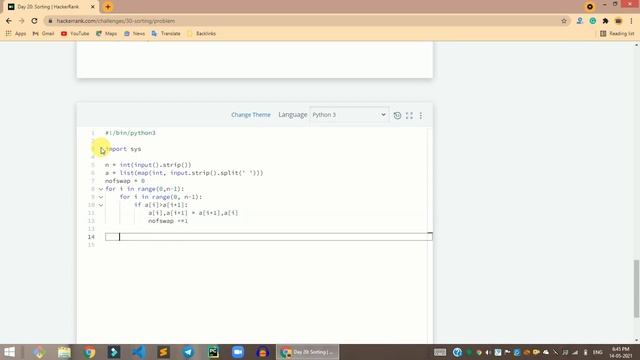
Task: Click the running Chrome Day 20 Sorting taskbar button
Action: 308,352
